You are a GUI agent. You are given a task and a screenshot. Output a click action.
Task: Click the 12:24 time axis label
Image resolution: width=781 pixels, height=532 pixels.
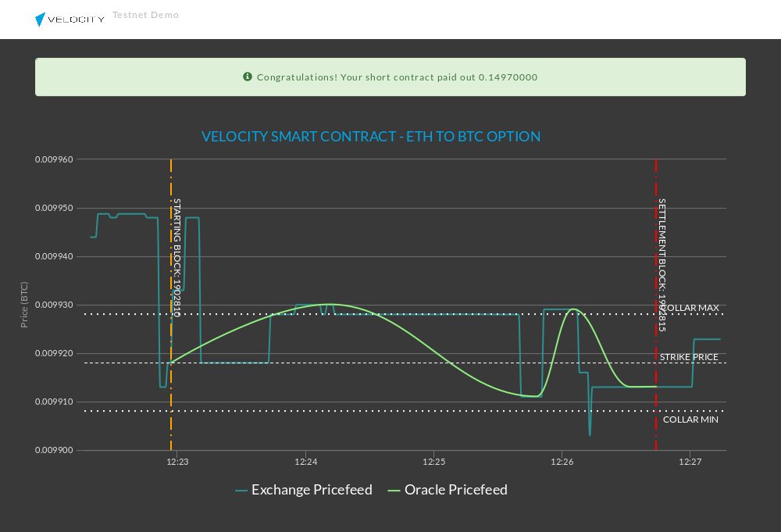pos(305,462)
